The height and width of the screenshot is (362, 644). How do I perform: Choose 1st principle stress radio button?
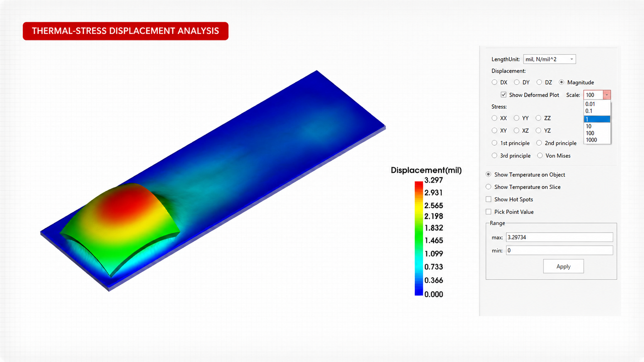495,143
